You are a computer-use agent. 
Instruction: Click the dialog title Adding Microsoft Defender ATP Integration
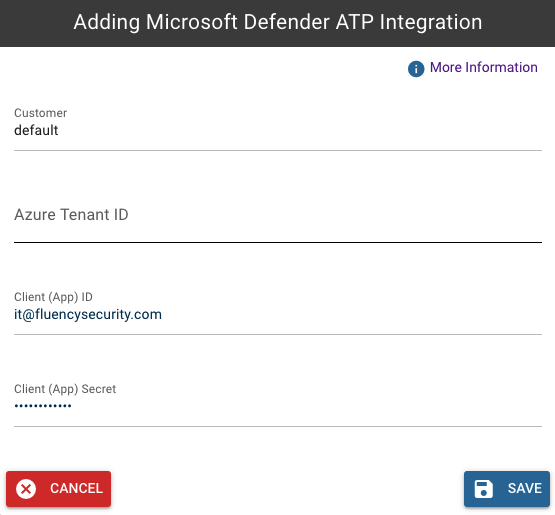(x=278, y=22)
